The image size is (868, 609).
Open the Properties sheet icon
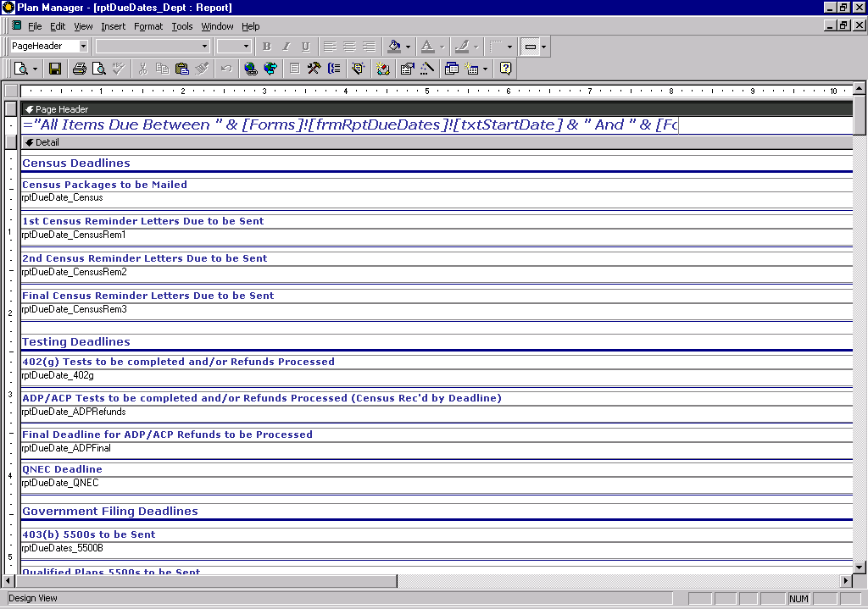(x=407, y=69)
